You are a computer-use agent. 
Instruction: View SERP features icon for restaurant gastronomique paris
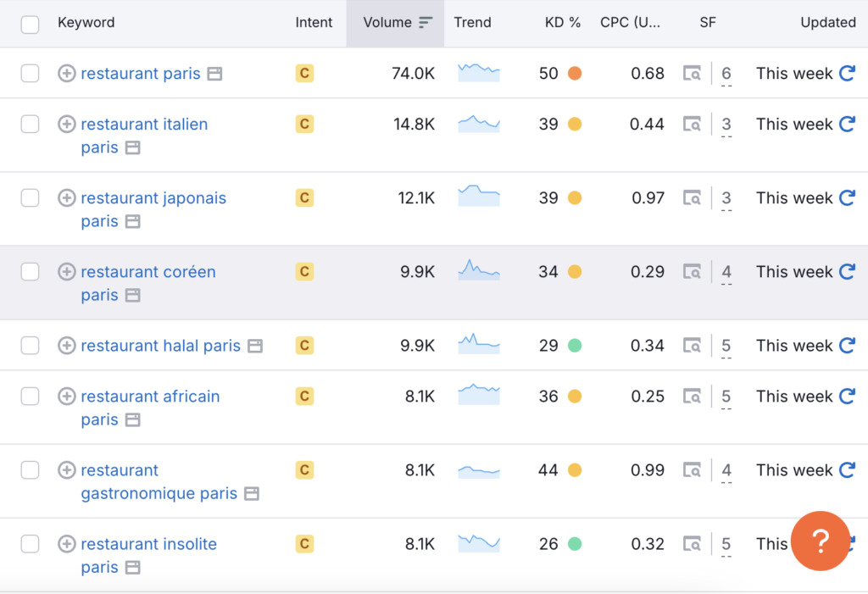[x=692, y=470]
